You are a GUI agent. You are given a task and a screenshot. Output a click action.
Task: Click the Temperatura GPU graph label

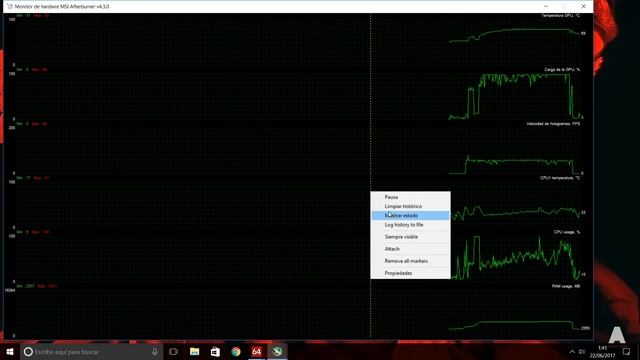click(x=560, y=16)
